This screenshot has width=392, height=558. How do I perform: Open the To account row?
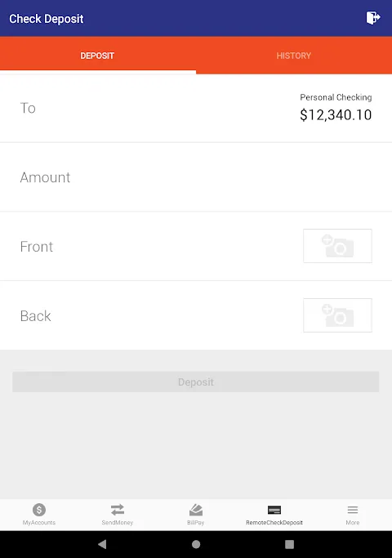[196, 108]
